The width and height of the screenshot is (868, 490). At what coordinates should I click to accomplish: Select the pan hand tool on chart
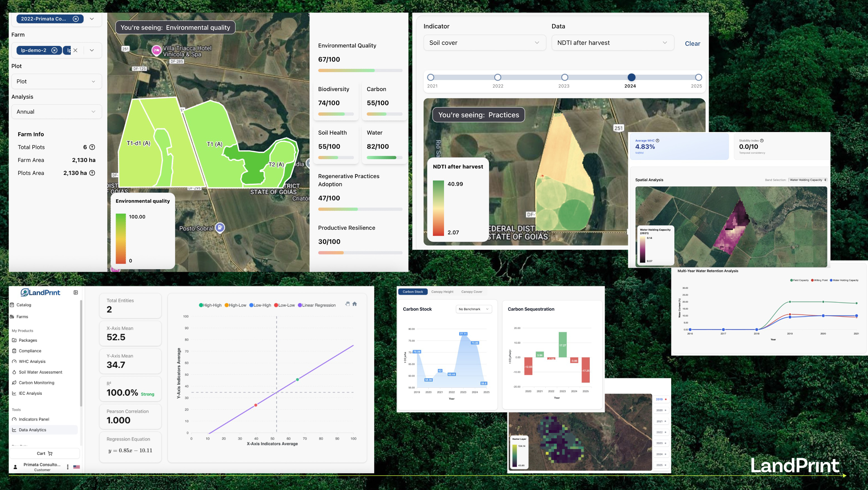(347, 304)
